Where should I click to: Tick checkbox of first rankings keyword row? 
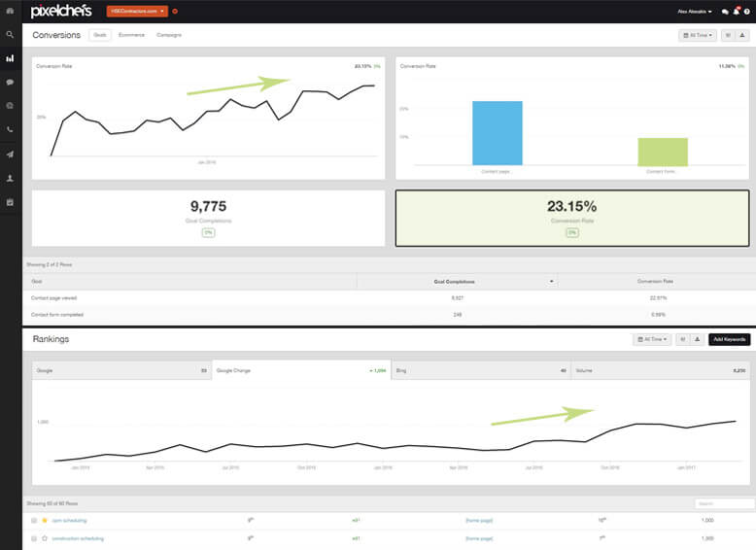(x=34, y=520)
